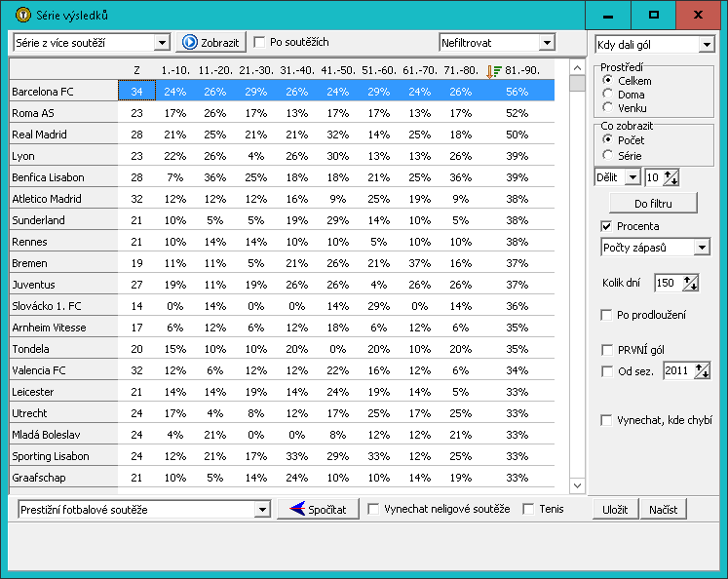Uncheck the Procenta checkbox

pyautogui.click(x=606, y=226)
